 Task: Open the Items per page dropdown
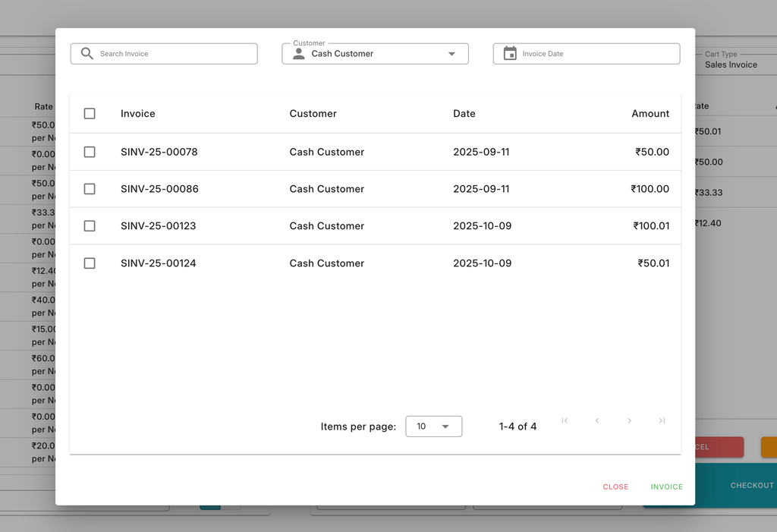[433, 427]
